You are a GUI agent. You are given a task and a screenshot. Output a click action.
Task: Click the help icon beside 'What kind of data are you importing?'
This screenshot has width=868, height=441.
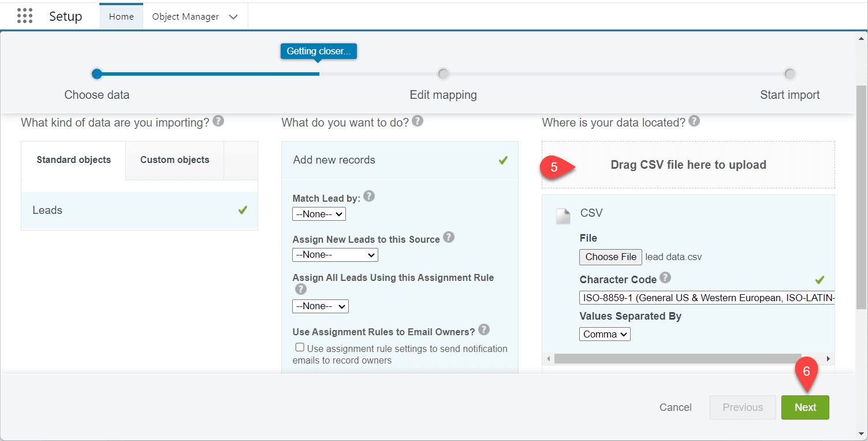click(218, 121)
